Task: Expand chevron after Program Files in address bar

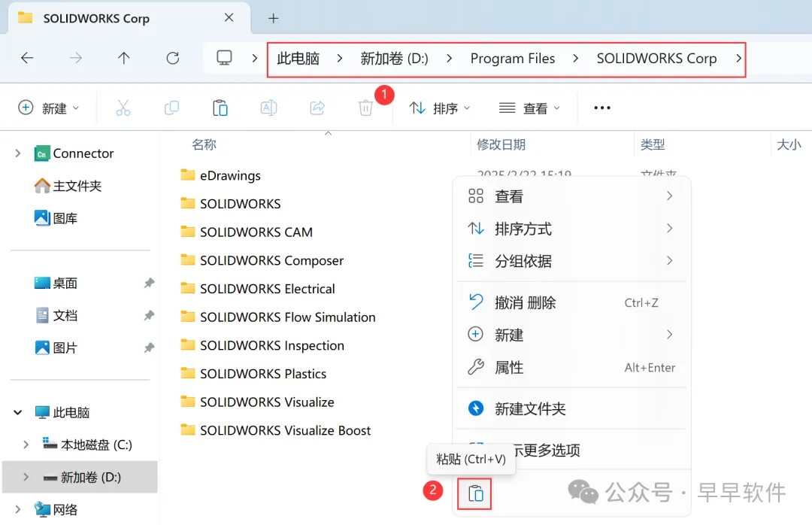Action: [575, 58]
